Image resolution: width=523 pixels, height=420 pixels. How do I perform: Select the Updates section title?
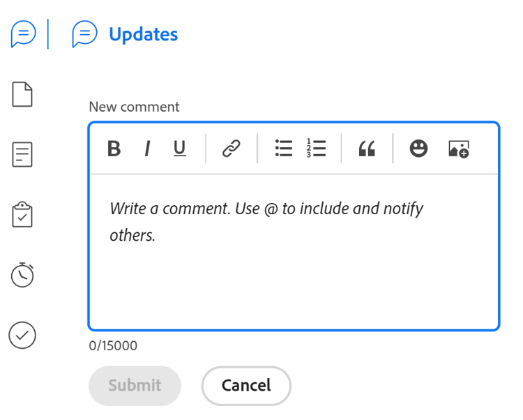point(144,34)
